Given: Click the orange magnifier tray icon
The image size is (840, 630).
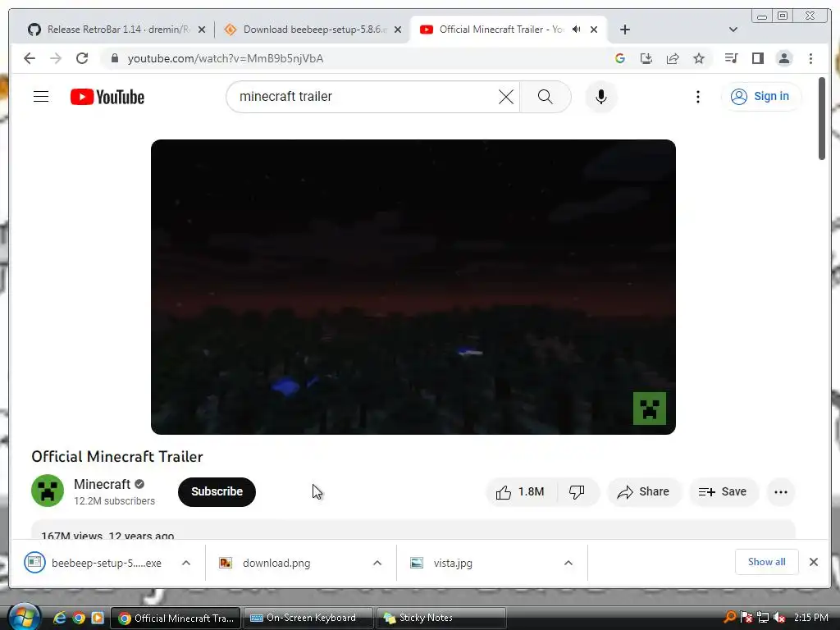Looking at the screenshot, I should click(x=729, y=618).
